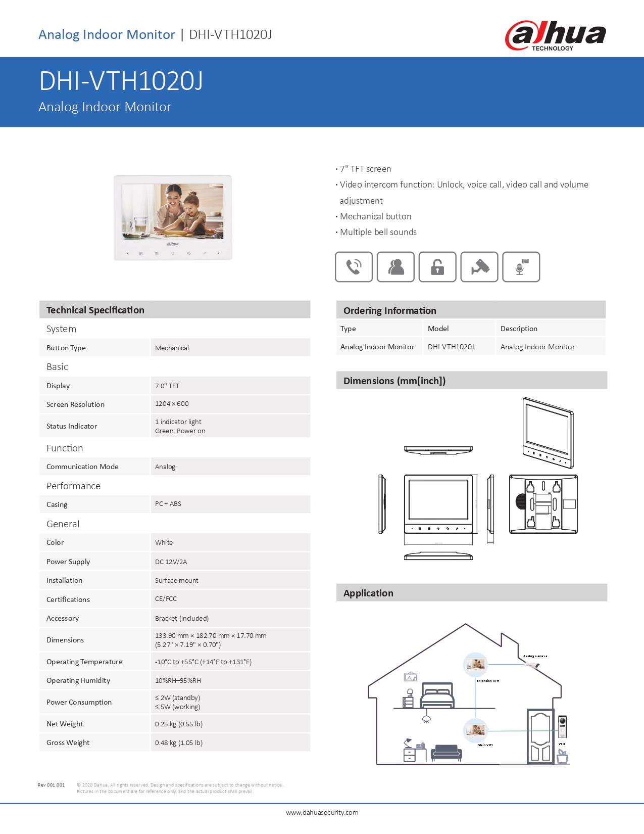Click the large 'DHI-VTH1020J' banner heading
Viewport: 644px width, 834px height.
point(121,81)
